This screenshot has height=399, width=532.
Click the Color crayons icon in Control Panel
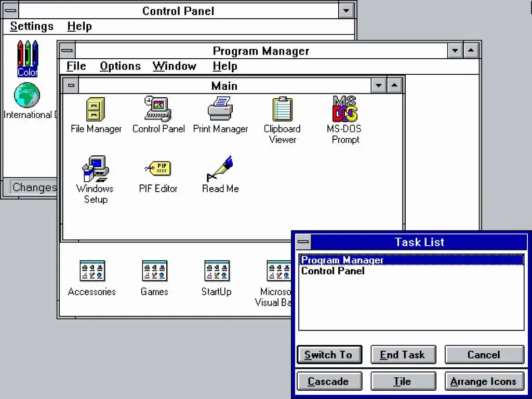pyautogui.click(x=28, y=54)
